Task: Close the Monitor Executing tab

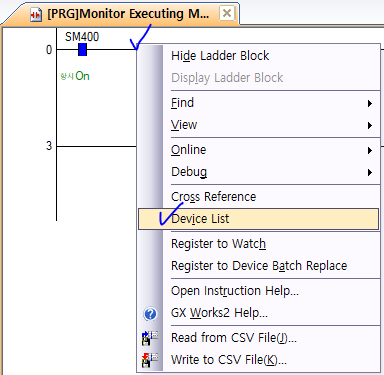Action: [x=227, y=14]
